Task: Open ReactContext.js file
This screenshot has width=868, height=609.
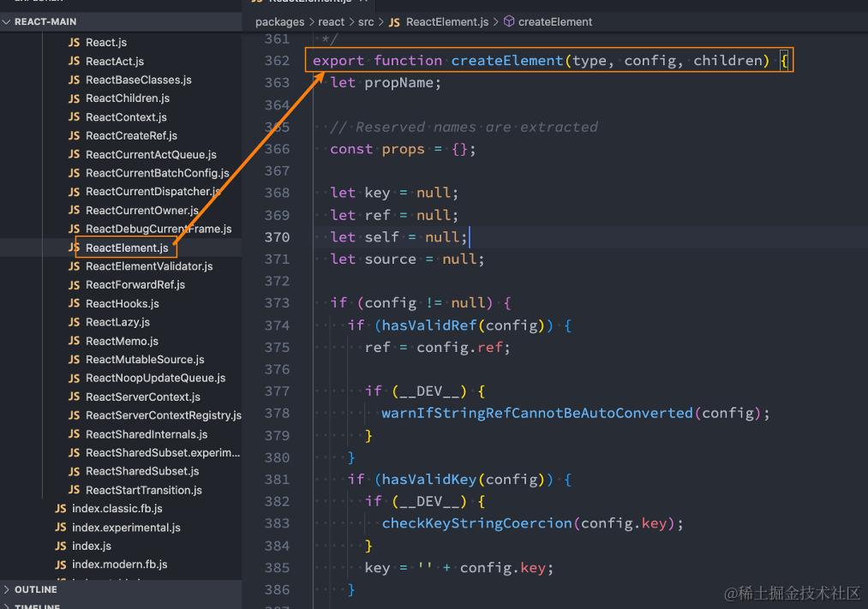Action: pos(126,117)
